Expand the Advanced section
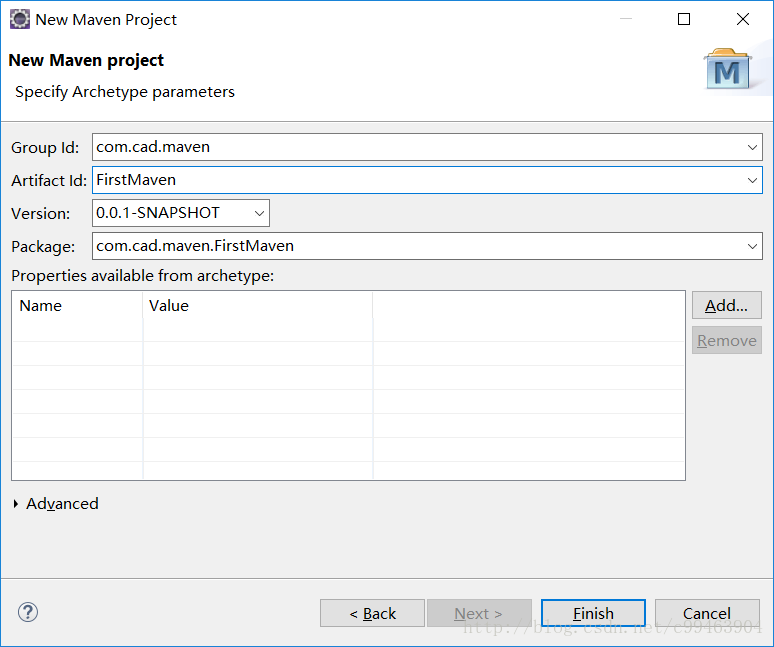The image size is (774, 647). pyautogui.click(x=16, y=503)
